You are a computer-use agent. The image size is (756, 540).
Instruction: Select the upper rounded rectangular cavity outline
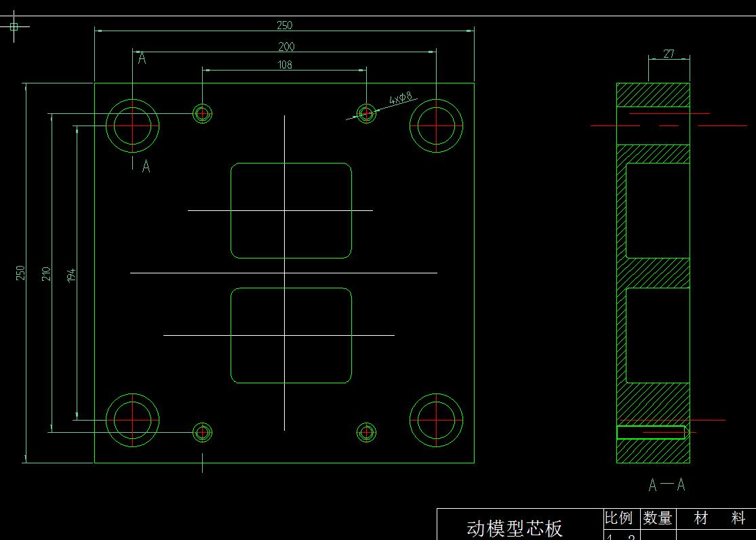[x=292, y=210]
